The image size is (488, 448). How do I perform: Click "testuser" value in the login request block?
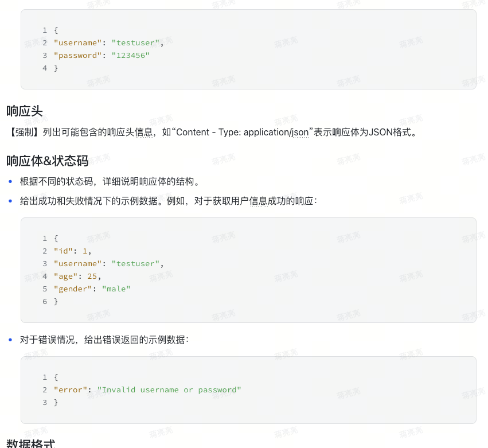[x=135, y=42]
